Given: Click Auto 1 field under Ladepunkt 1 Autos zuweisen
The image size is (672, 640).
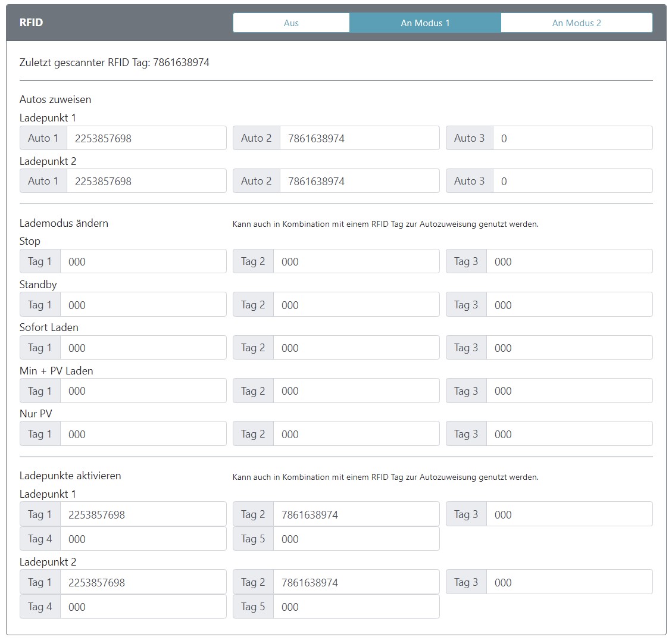Looking at the screenshot, I should tap(146, 138).
